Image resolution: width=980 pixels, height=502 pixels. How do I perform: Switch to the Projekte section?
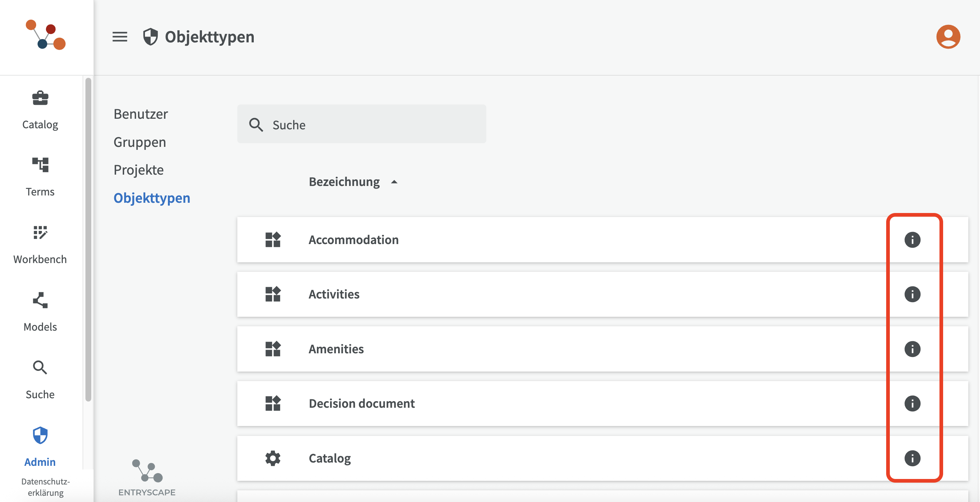[138, 170]
